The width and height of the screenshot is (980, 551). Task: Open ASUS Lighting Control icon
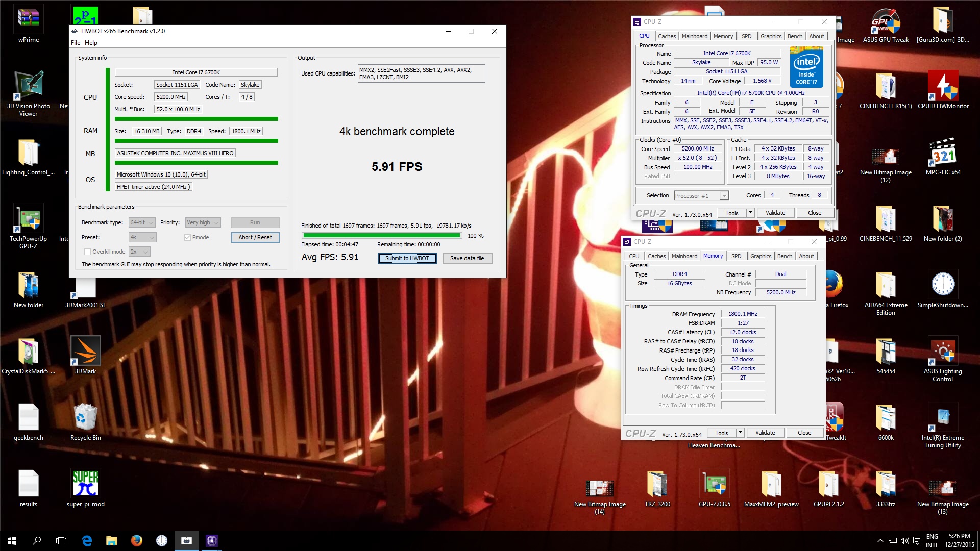tap(943, 359)
